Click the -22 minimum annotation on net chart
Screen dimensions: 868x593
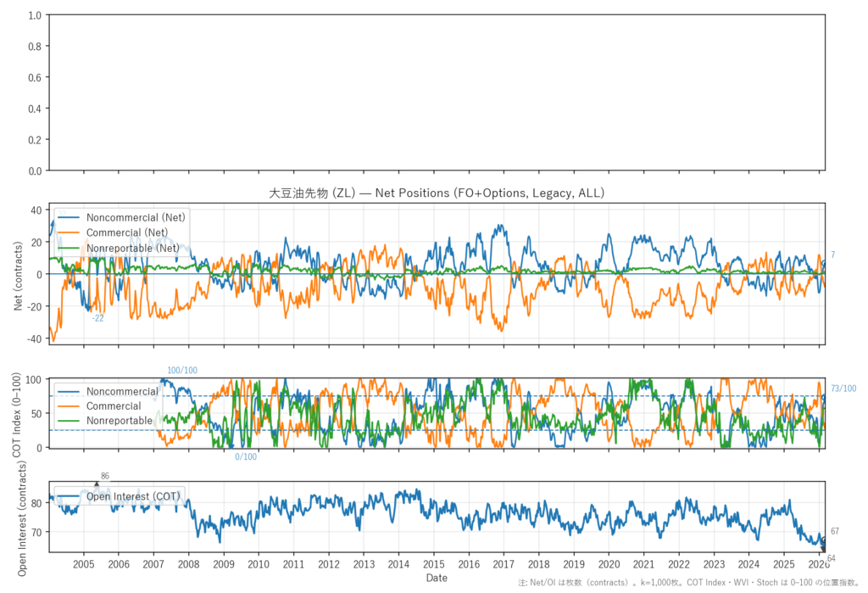(98, 317)
